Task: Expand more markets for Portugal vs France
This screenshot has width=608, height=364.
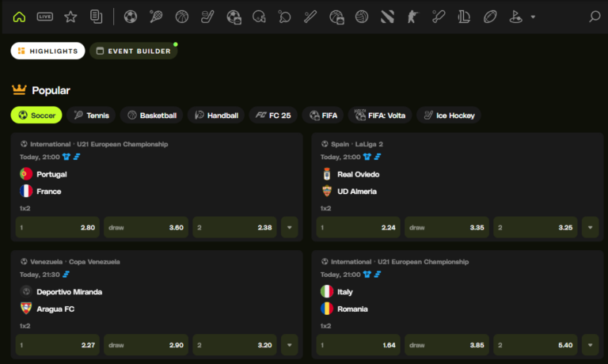Action: tap(289, 228)
